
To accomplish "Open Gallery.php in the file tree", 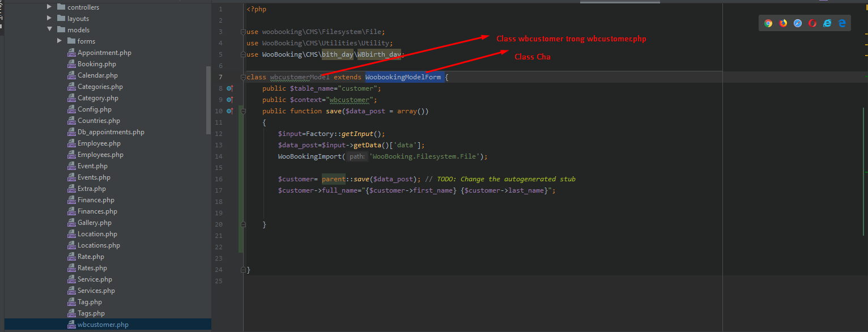I will (x=95, y=223).
